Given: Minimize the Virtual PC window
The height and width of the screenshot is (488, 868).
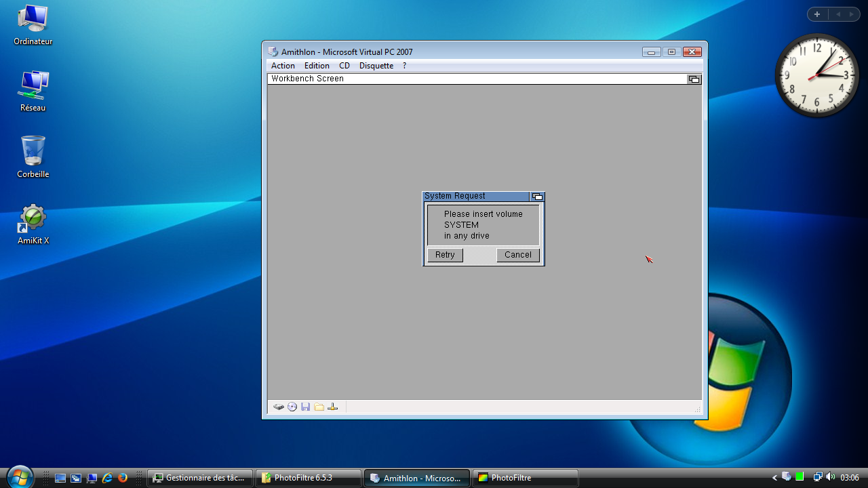Looking at the screenshot, I should [x=651, y=52].
